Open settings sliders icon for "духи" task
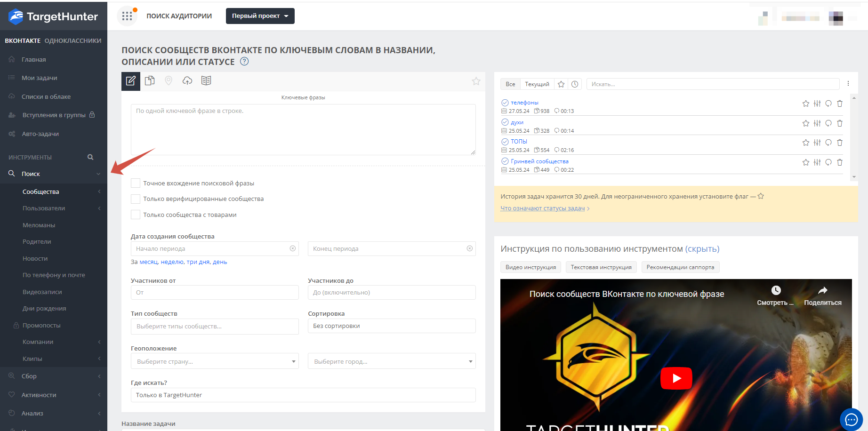This screenshot has width=868, height=431. point(817,123)
